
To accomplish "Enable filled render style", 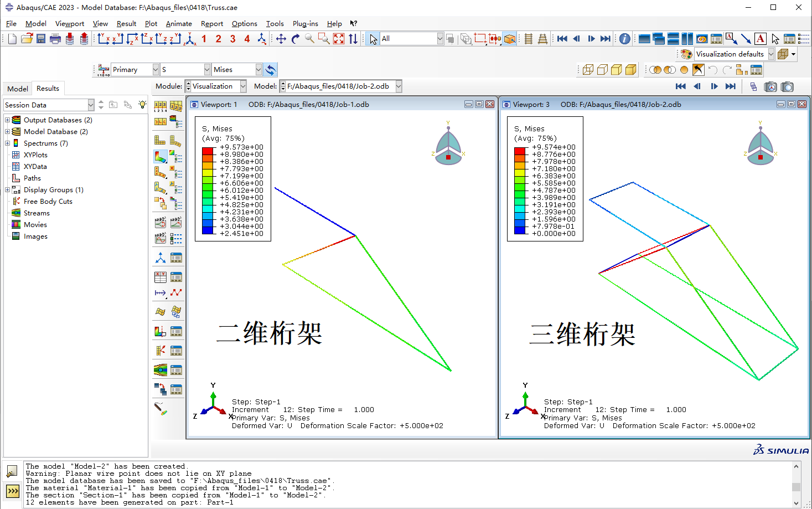I will coord(617,69).
